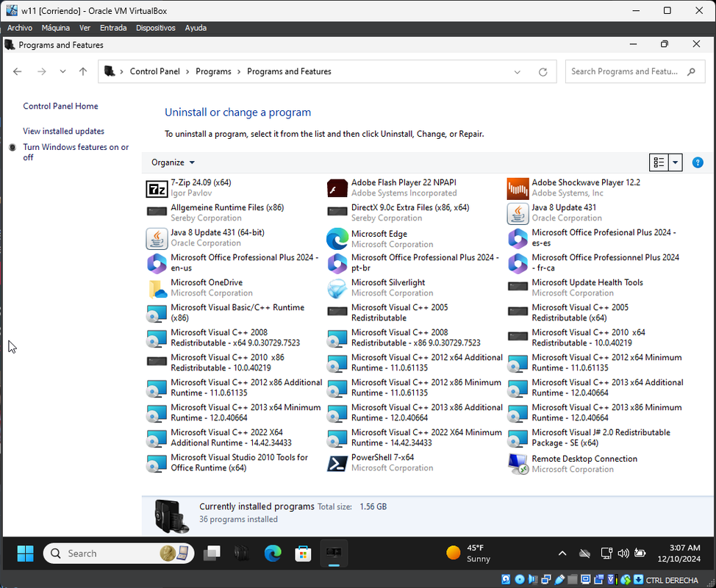Image resolution: width=716 pixels, height=588 pixels.
Task: Click the Refresh button in address bar
Action: (x=543, y=72)
